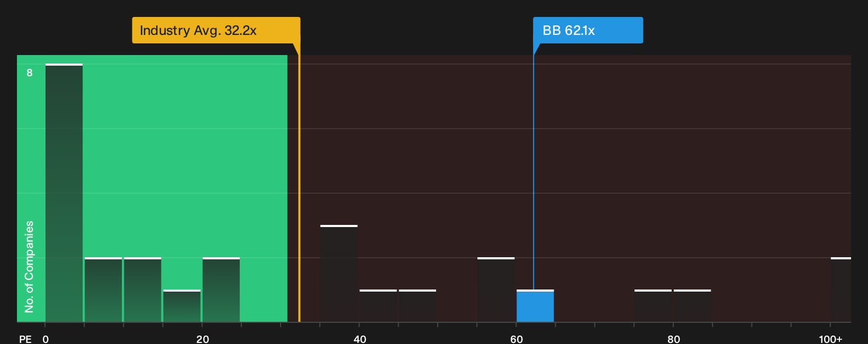
Task: Click the 100+ bar at chart edge
Action: point(841,289)
